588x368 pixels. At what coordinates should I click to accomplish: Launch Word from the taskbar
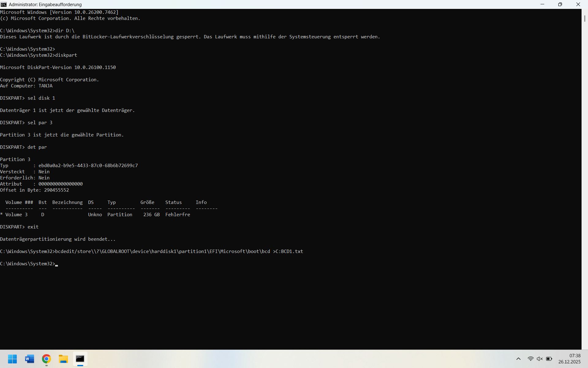pyautogui.click(x=30, y=359)
